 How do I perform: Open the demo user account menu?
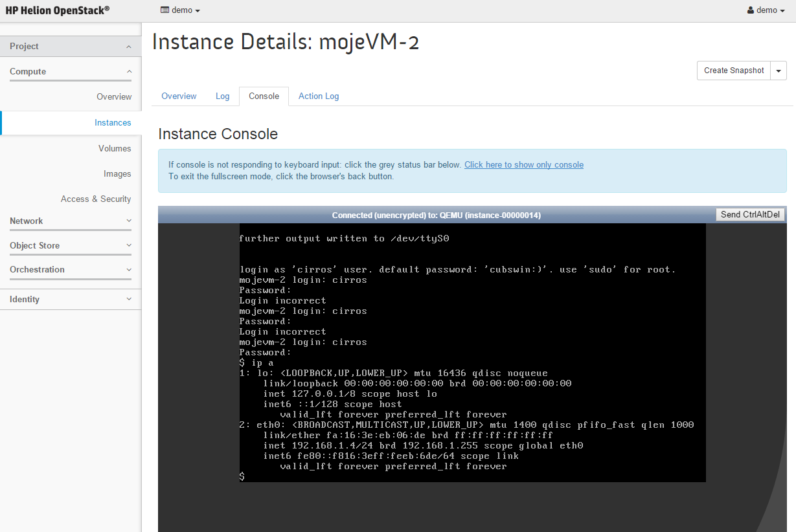[766, 10]
